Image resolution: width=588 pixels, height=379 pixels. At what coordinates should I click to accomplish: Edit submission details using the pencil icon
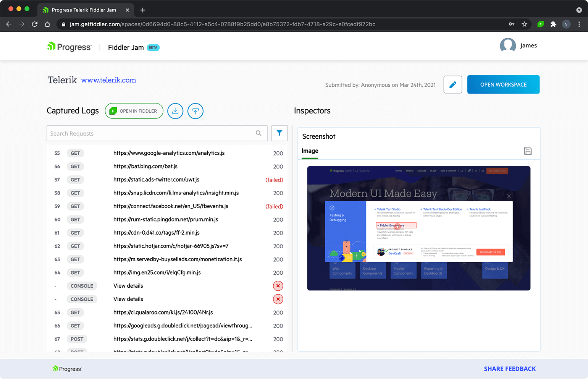pyautogui.click(x=453, y=84)
